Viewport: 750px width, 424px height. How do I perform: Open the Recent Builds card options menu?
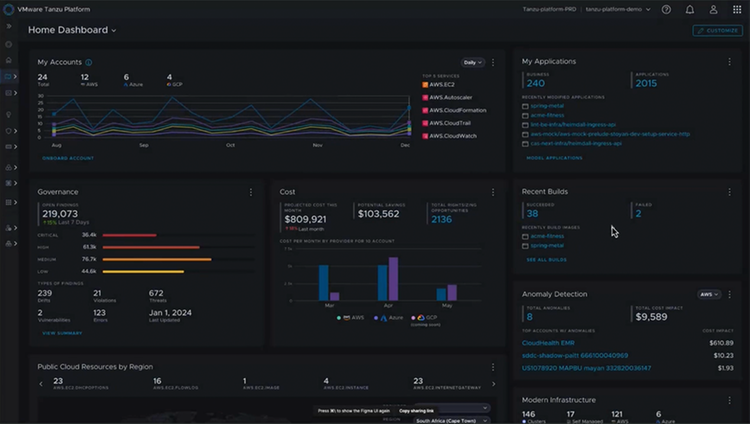pos(729,192)
